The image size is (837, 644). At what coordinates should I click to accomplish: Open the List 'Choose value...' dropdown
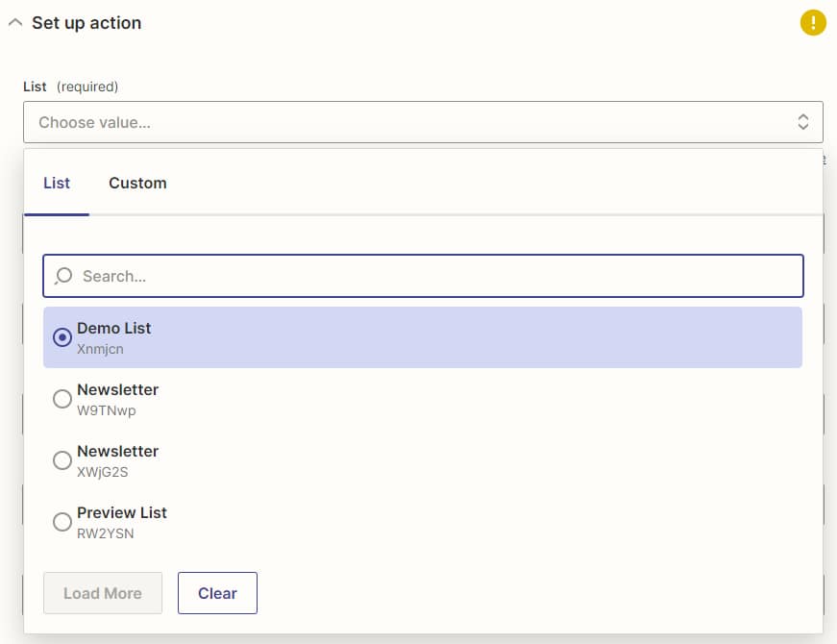click(x=423, y=122)
